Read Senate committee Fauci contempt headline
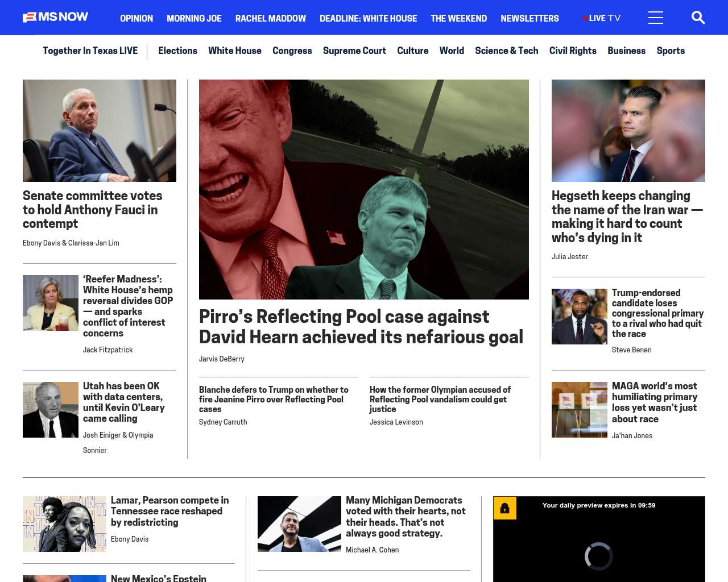The height and width of the screenshot is (582, 728). [93, 210]
